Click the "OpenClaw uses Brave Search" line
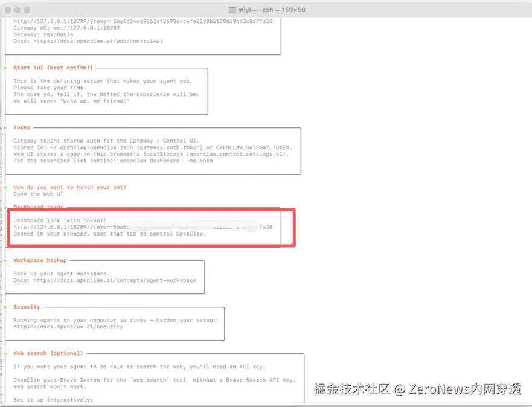Image resolution: width=532 pixels, height=407 pixels. tap(155, 380)
